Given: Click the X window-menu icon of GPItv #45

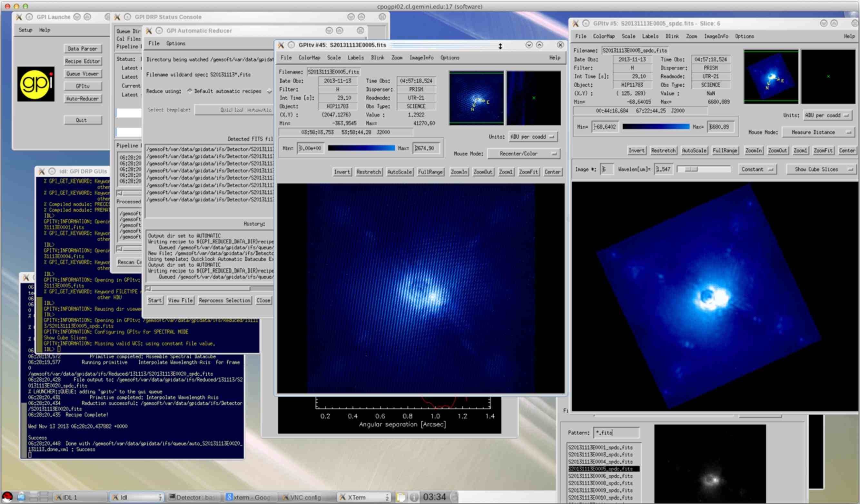Looking at the screenshot, I should click(x=281, y=45).
